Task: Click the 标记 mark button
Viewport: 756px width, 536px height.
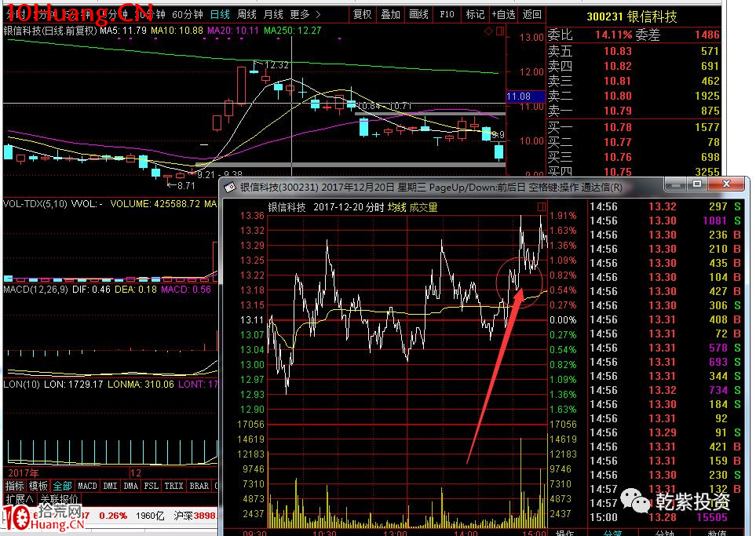Action: click(475, 14)
